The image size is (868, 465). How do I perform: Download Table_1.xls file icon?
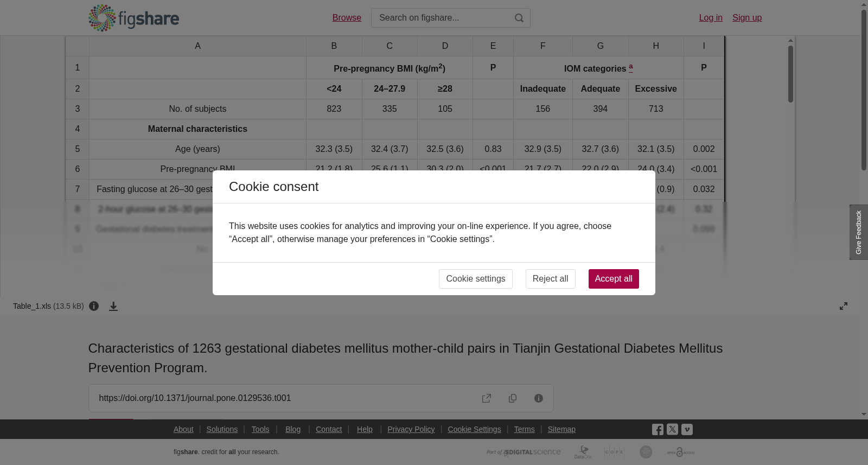(x=113, y=306)
